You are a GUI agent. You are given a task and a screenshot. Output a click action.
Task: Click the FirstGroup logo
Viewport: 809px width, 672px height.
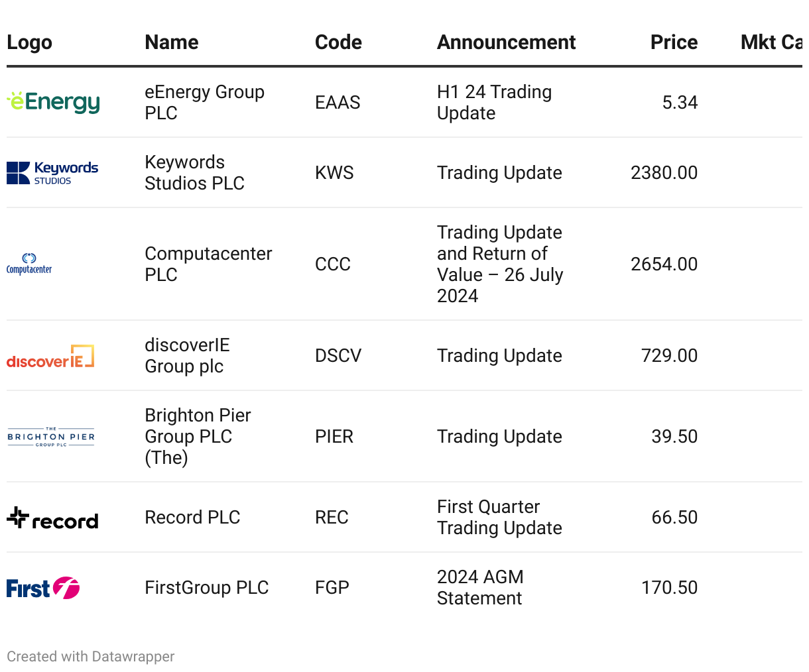click(43, 588)
